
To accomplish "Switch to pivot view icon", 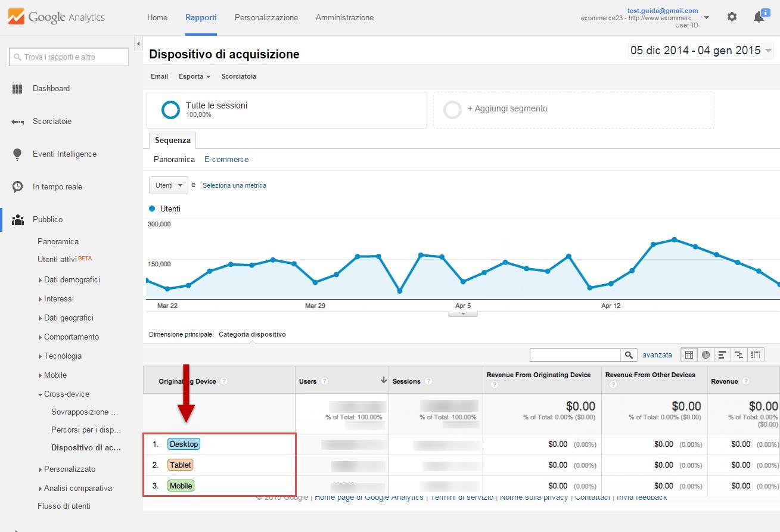I will [756, 355].
